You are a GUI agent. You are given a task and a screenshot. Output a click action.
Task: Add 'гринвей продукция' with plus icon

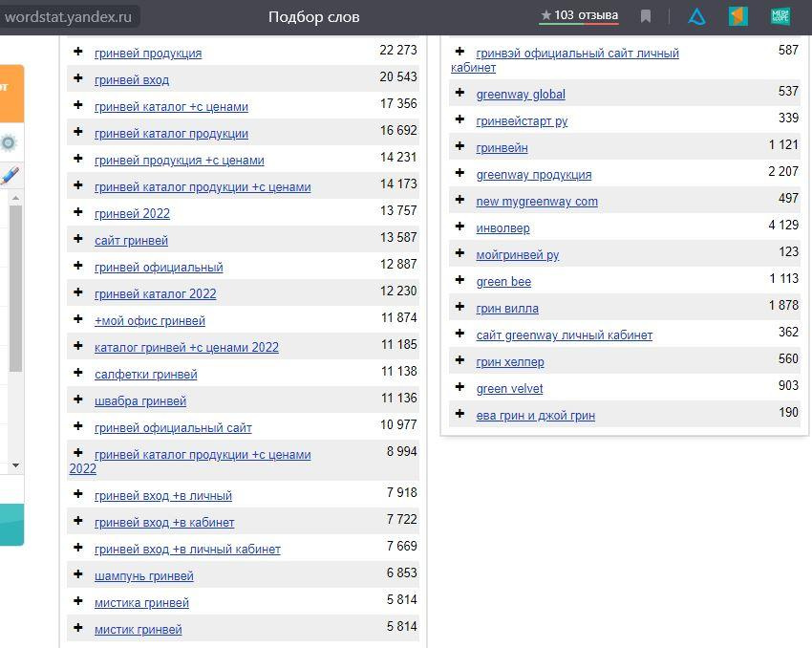78,53
